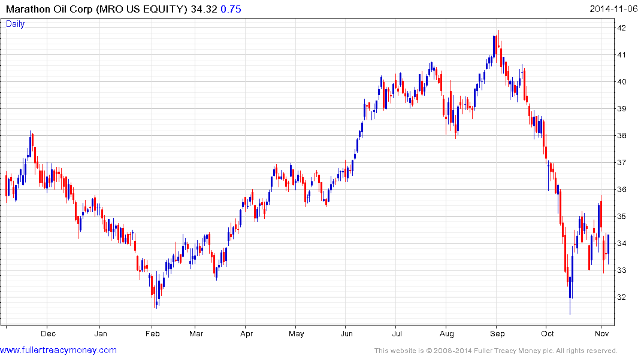Click the 37 price axis label

point(621,163)
